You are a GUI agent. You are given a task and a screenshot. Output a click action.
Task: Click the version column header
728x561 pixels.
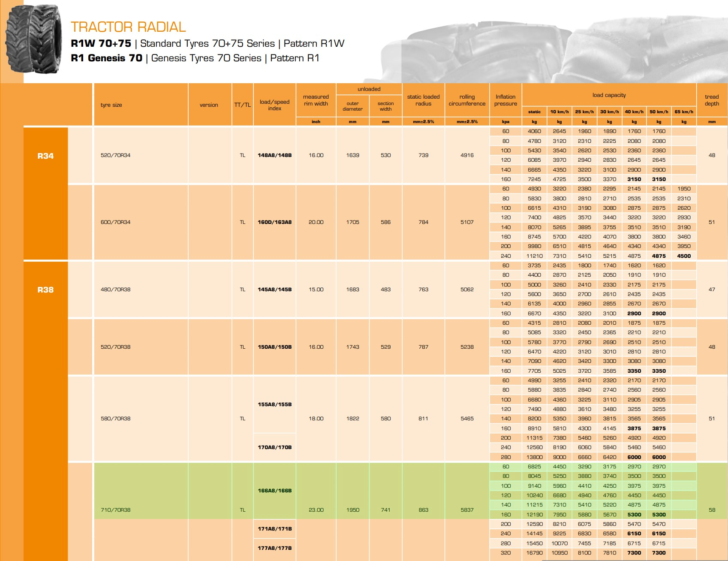209,105
